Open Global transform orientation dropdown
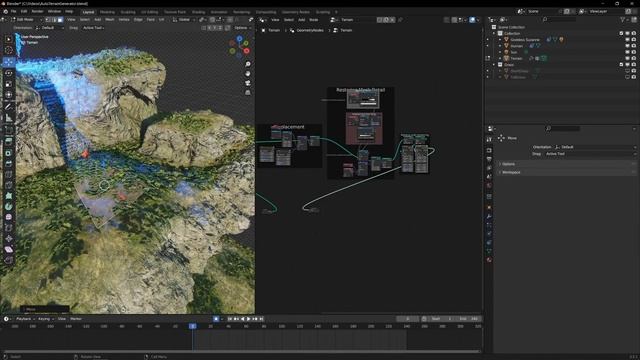 184,20
